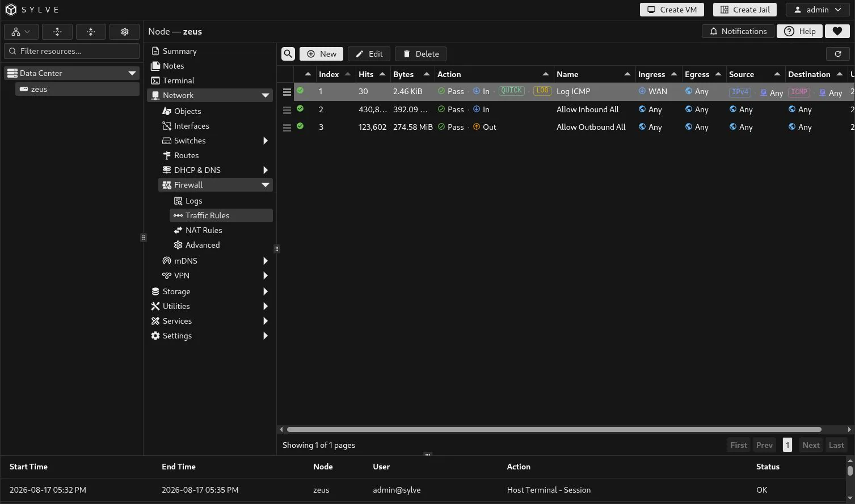Toggle enabled status of Allow Outbound All

coord(300,126)
